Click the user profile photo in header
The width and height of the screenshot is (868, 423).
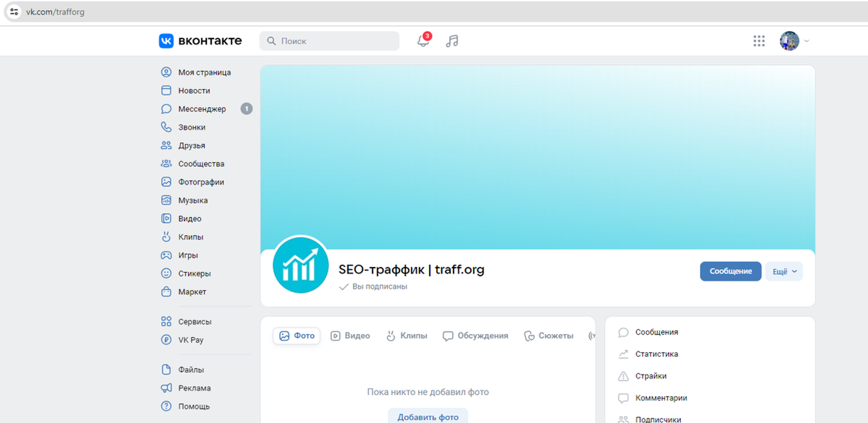coord(790,41)
